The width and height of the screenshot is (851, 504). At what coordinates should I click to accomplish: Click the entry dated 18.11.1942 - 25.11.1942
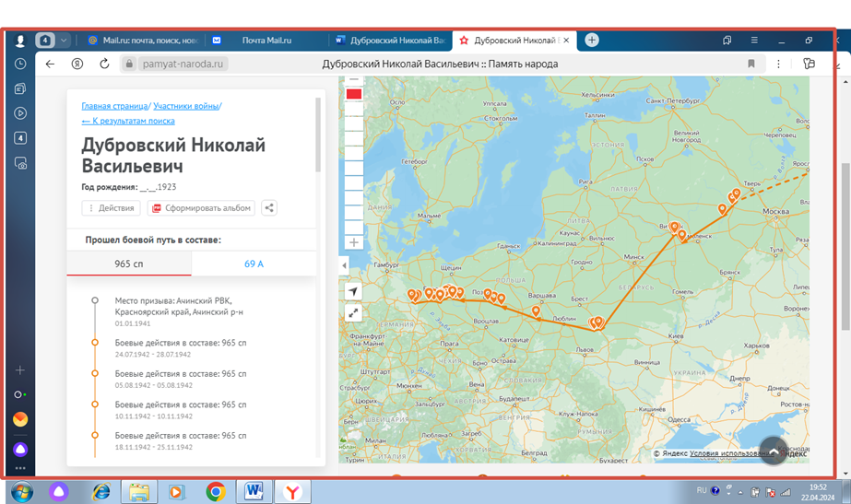point(180,441)
